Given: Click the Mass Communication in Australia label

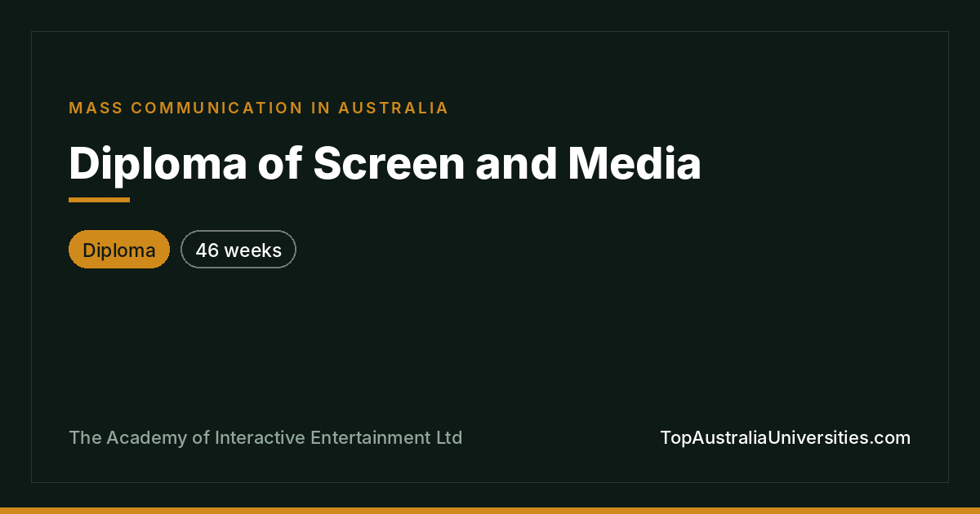Looking at the screenshot, I should click(259, 108).
